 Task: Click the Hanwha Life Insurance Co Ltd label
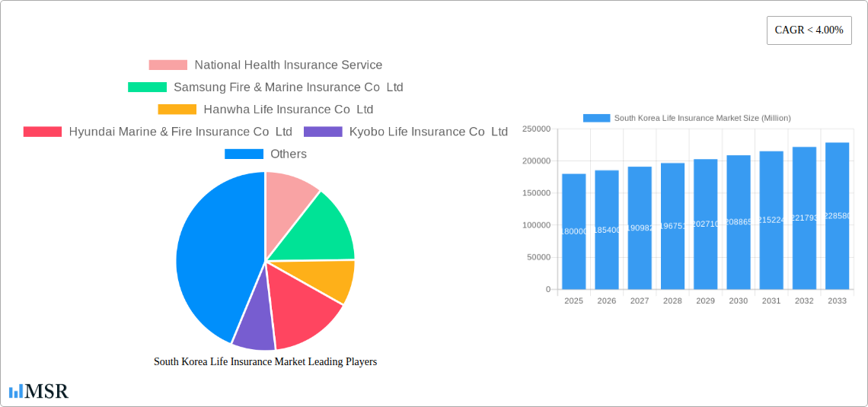pyautogui.click(x=289, y=110)
